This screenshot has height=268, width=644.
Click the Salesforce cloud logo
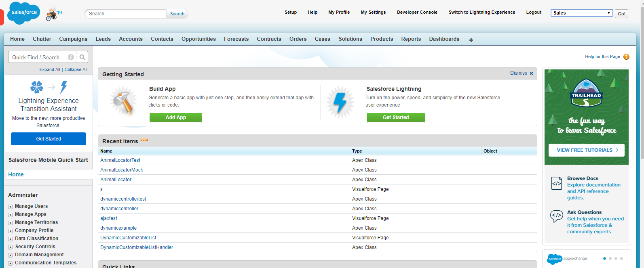click(x=24, y=13)
